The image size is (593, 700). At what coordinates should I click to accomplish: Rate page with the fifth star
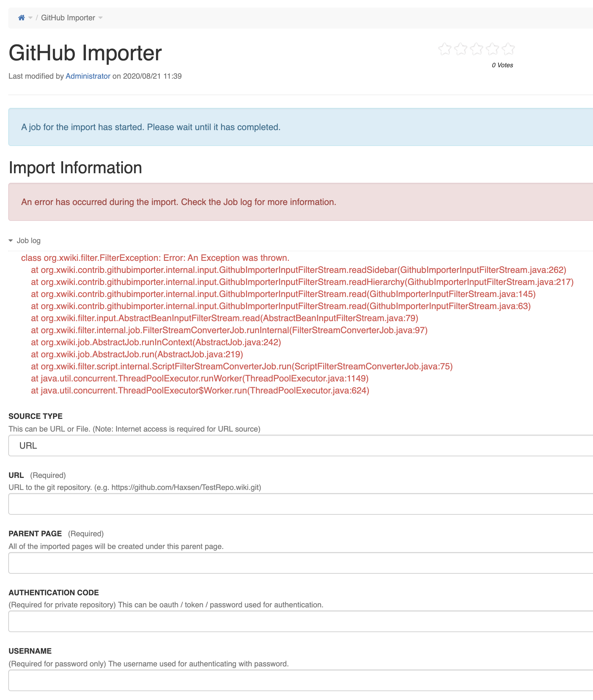point(508,49)
